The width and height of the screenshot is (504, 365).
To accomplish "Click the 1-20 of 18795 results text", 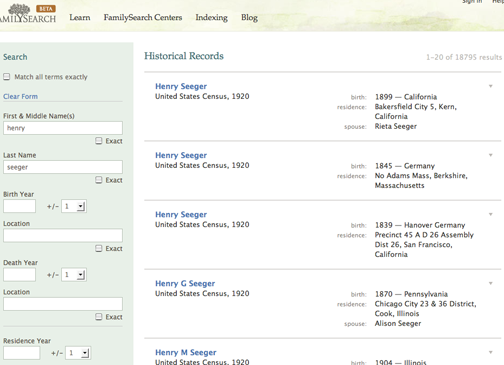I will click(464, 57).
